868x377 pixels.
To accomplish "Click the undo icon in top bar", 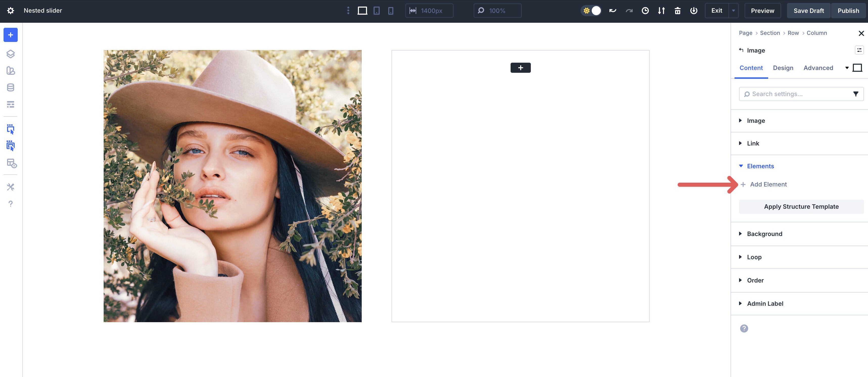I will pyautogui.click(x=613, y=10).
